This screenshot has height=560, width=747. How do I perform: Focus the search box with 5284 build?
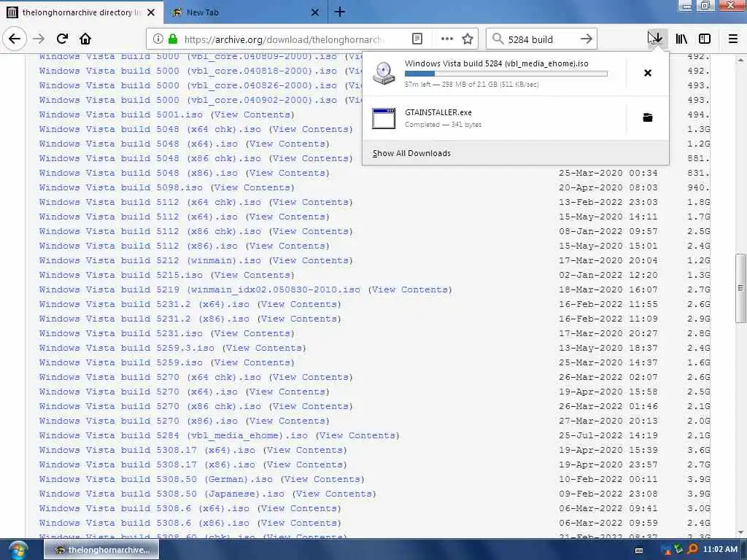point(541,39)
